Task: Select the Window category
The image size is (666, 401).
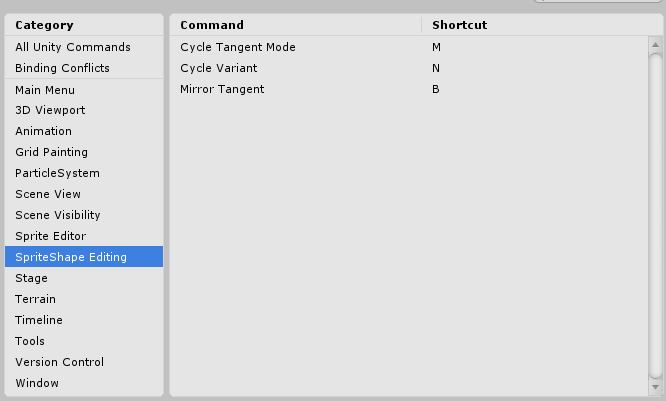Action: pyautogui.click(x=37, y=383)
